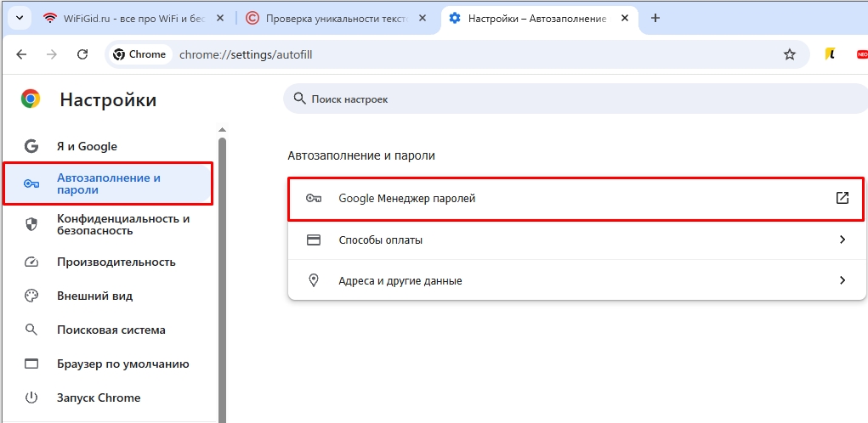Click the Настройки title text

tap(108, 100)
